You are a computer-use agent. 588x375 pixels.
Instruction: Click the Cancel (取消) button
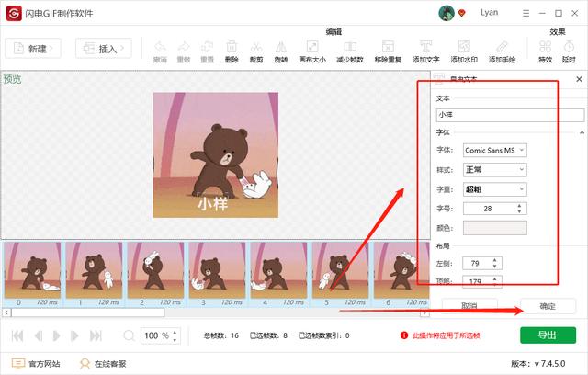[469, 306]
